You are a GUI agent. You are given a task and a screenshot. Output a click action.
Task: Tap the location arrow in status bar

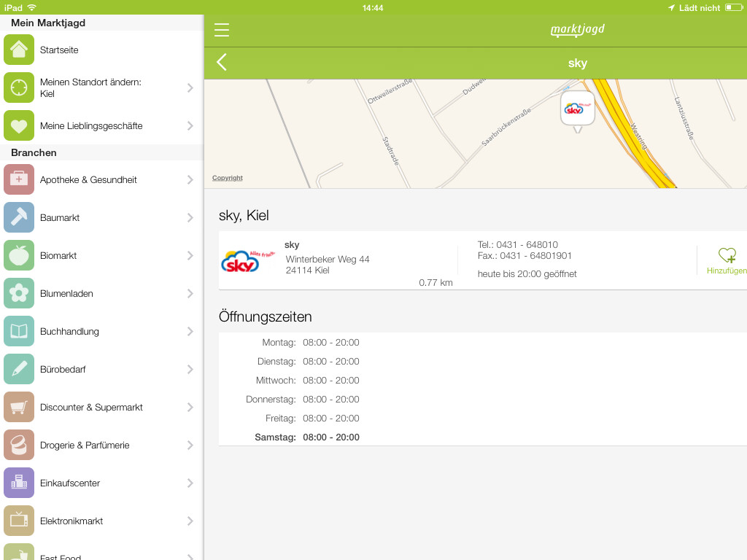pos(671,7)
